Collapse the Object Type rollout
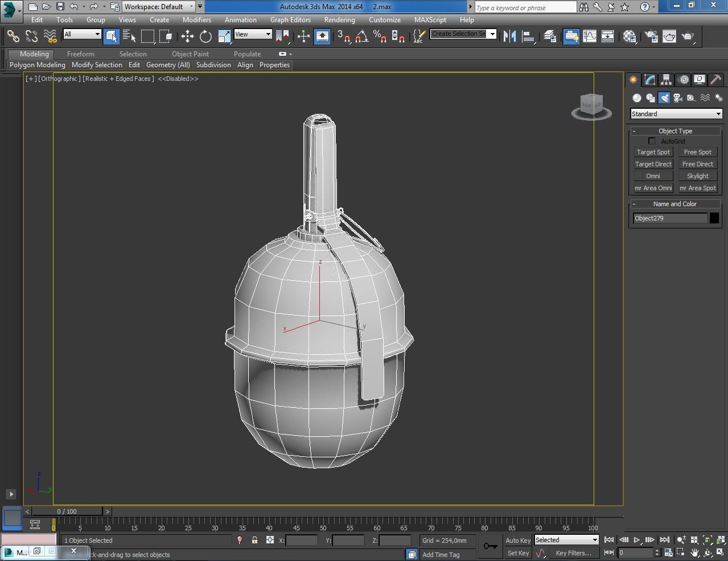Image resolution: width=728 pixels, height=561 pixels. click(x=675, y=131)
